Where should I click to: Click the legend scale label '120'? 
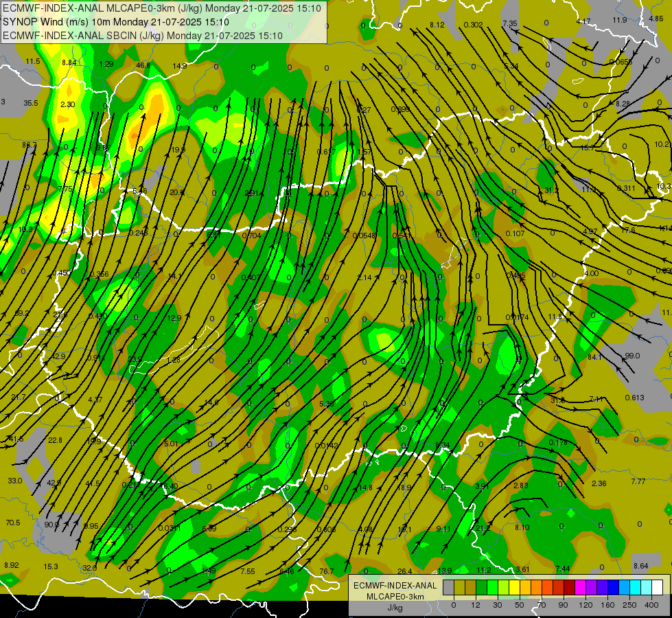pos(586,605)
